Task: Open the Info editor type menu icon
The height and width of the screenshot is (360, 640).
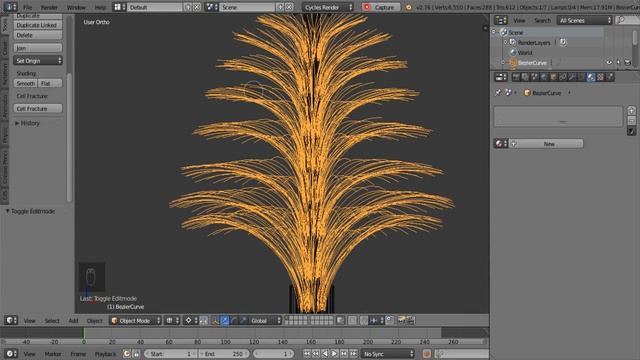Action: click(x=11, y=7)
